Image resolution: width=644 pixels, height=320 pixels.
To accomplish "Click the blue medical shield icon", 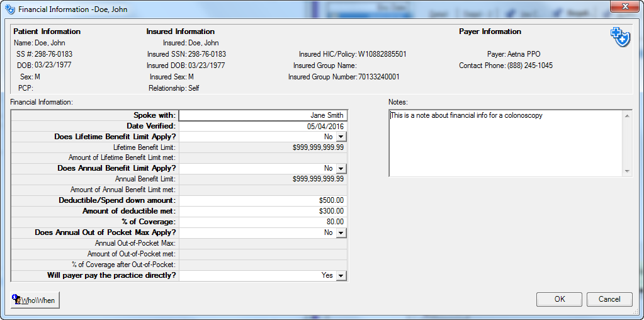I will pos(620,37).
